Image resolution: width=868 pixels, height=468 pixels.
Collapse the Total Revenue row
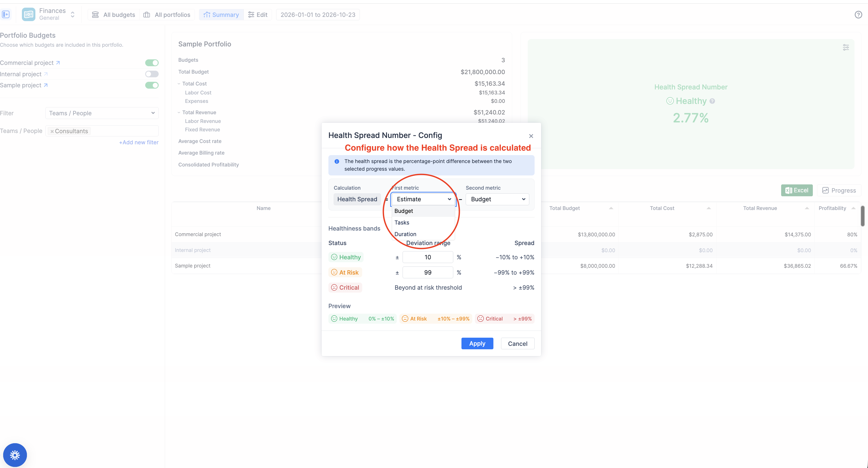point(179,112)
